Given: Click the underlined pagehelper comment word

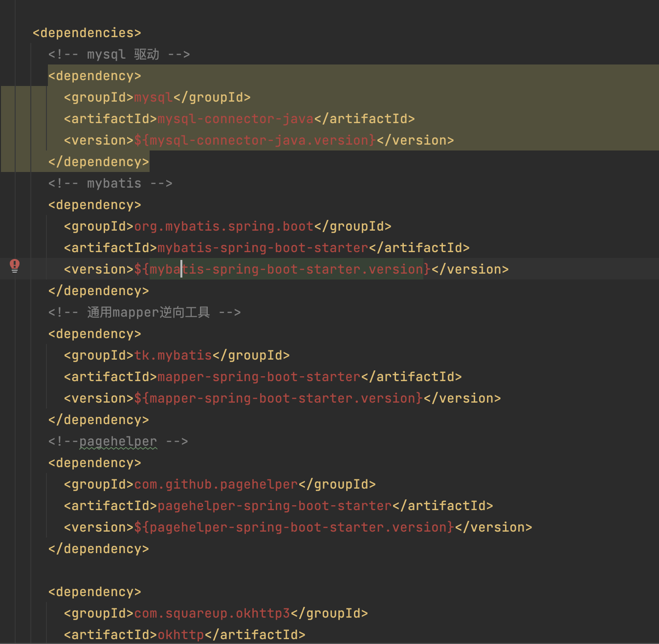Looking at the screenshot, I should tap(118, 441).
